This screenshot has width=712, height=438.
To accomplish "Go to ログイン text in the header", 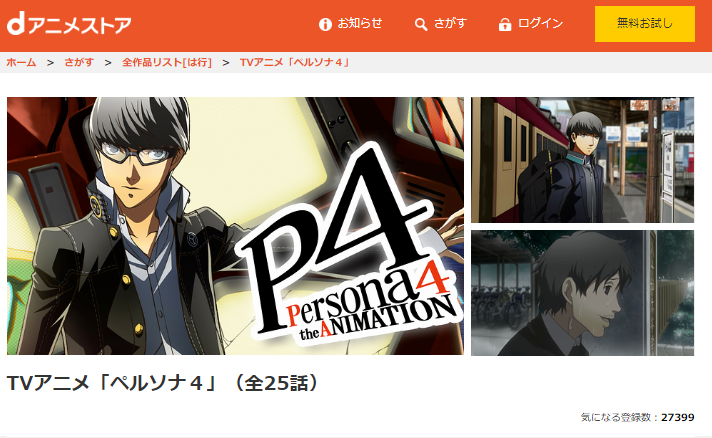I will [540, 23].
